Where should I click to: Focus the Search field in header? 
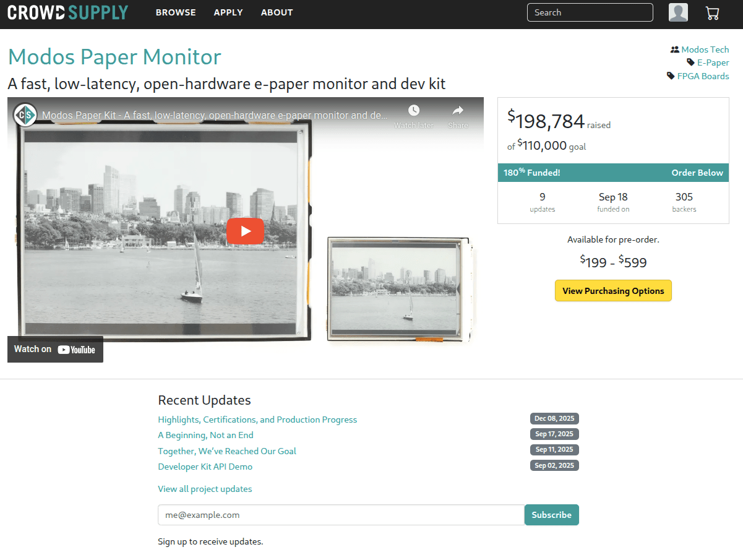[x=590, y=12]
